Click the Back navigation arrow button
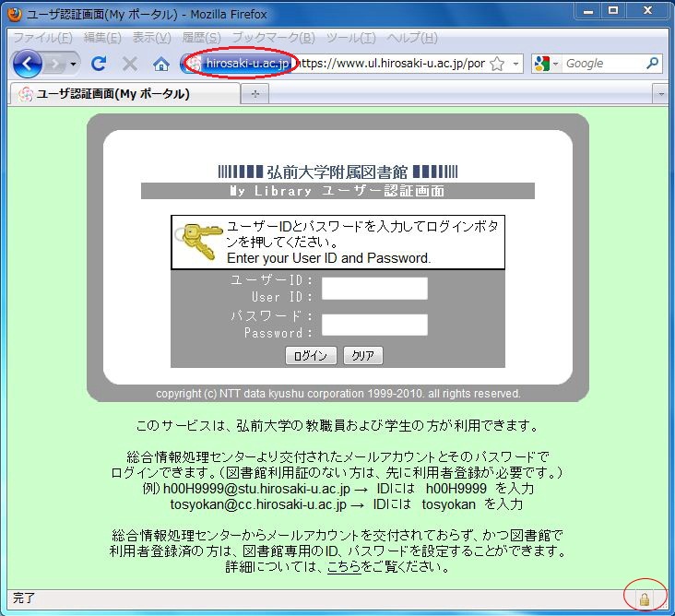 (28, 64)
